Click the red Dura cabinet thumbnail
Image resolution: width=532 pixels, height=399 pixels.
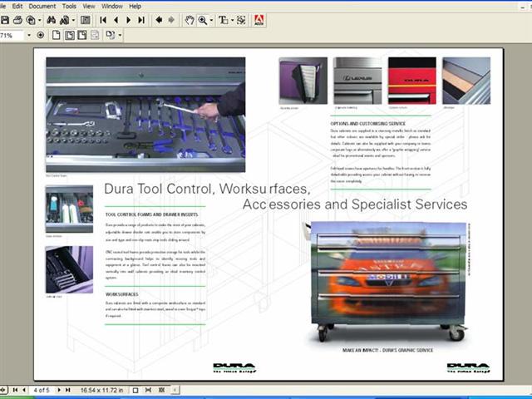[x=412, y=81]
